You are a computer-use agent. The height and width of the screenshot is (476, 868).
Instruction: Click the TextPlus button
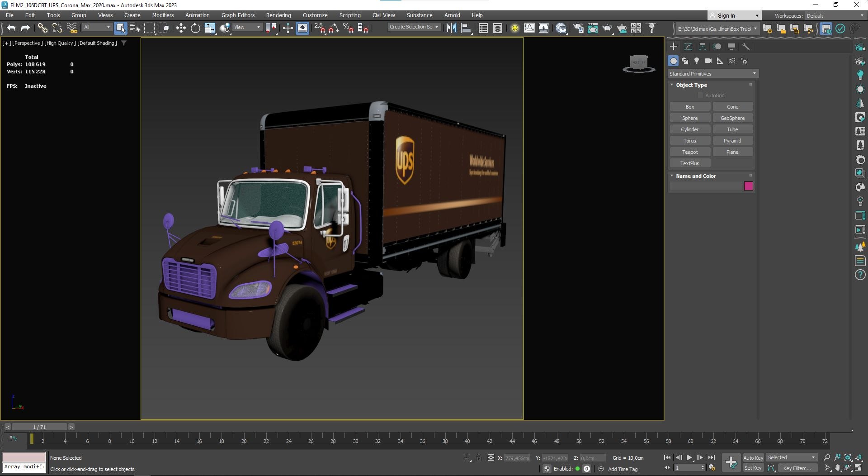[690, 163]
